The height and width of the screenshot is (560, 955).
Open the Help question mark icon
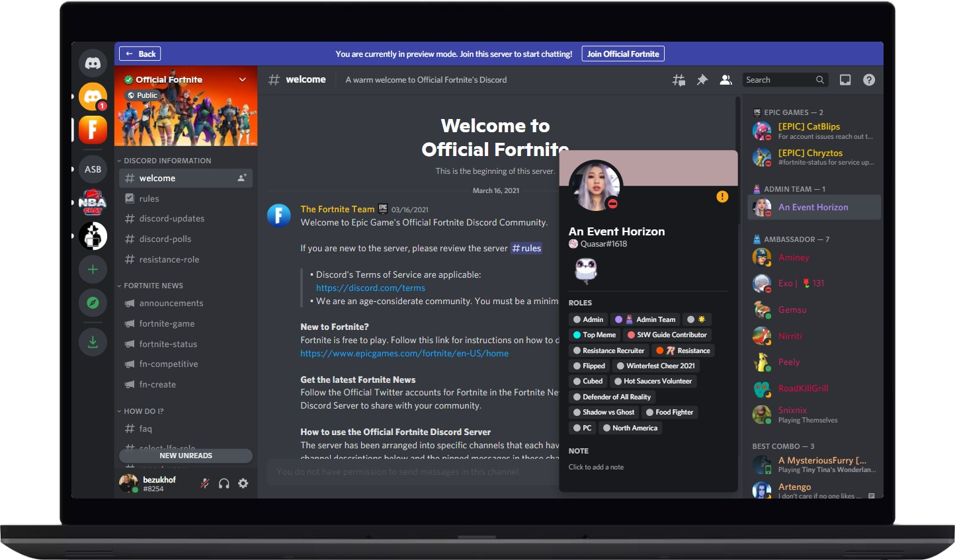click(869, 80)
